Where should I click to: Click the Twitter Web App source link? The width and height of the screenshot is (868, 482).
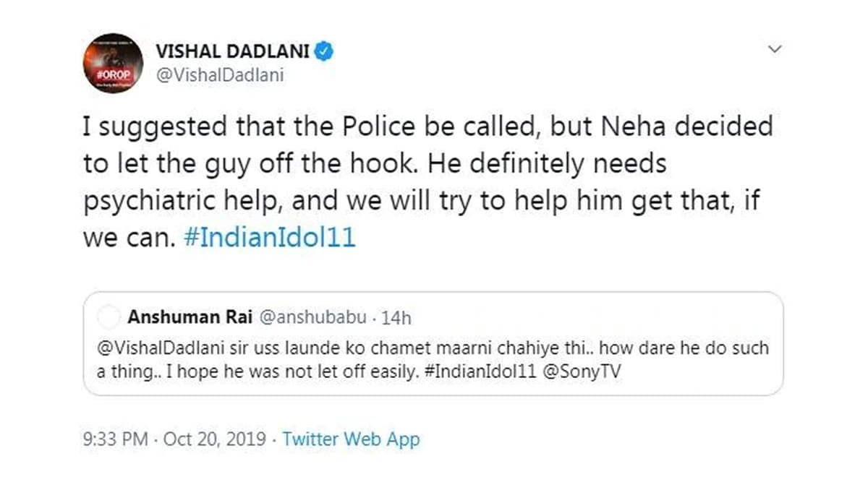[351, 439]
